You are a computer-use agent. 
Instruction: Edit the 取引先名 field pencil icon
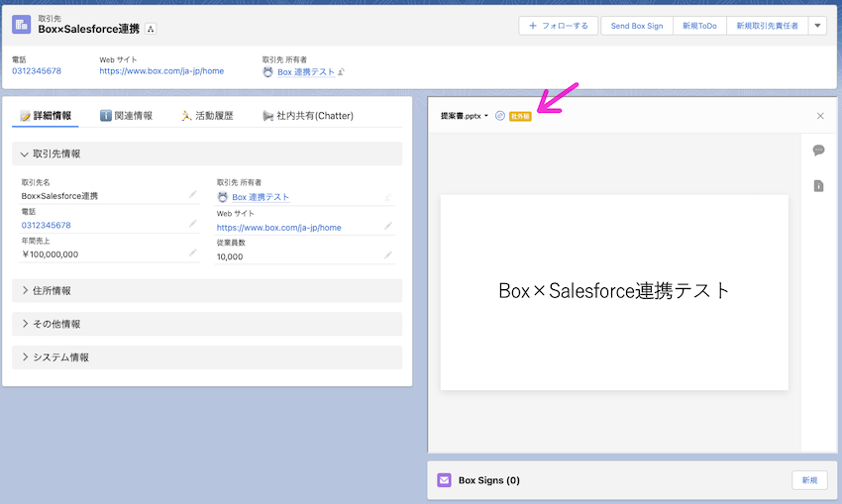tap(193, 194)
